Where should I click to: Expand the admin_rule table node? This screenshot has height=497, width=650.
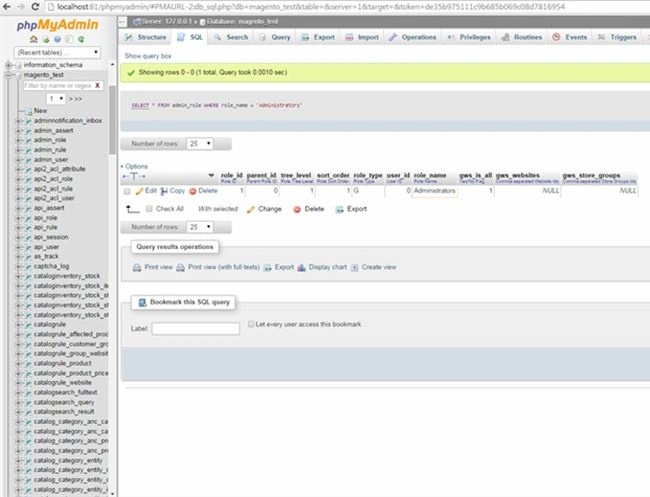click(18, 150)
